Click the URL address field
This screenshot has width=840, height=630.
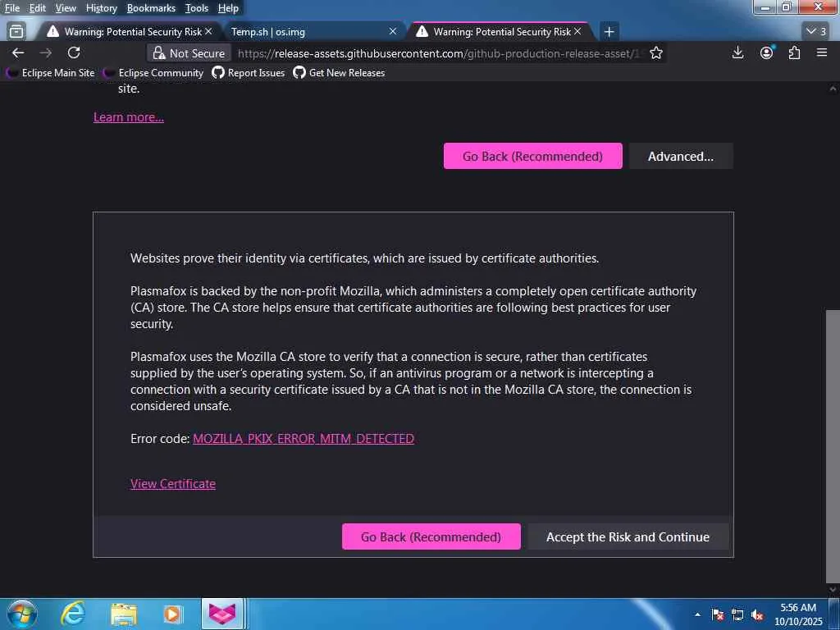click(440, 53)
